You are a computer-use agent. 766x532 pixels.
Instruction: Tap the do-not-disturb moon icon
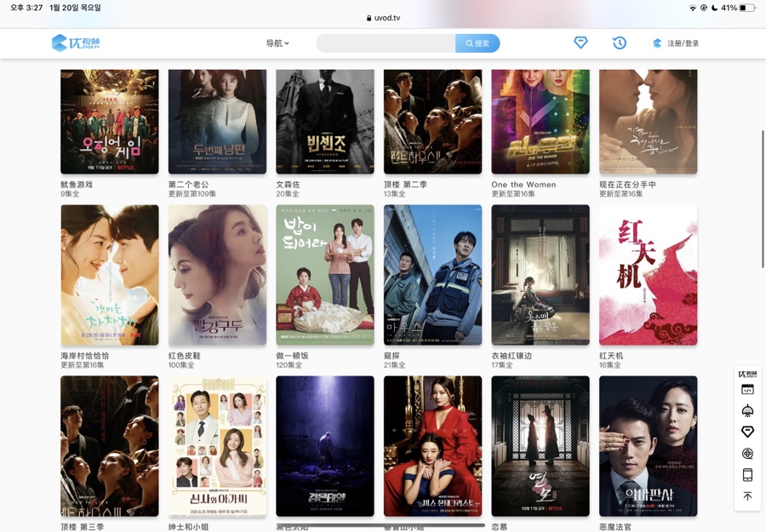coord(715,8)
